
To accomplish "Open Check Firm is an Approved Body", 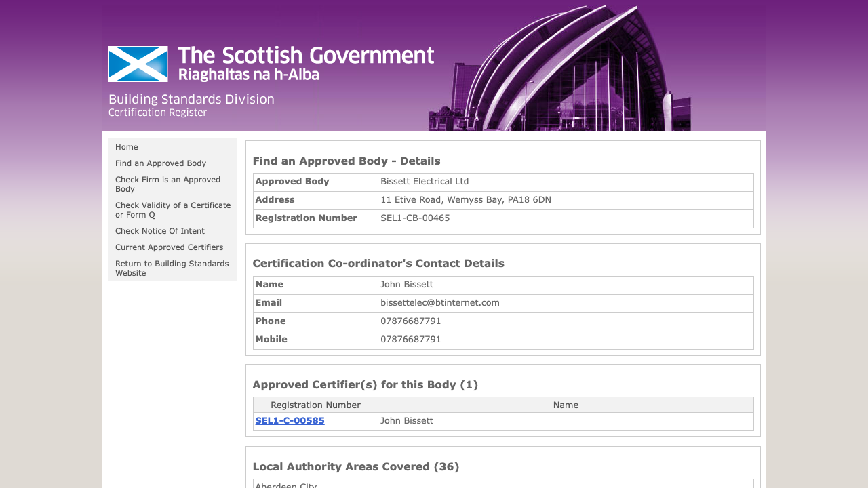I will coord(167,184).
